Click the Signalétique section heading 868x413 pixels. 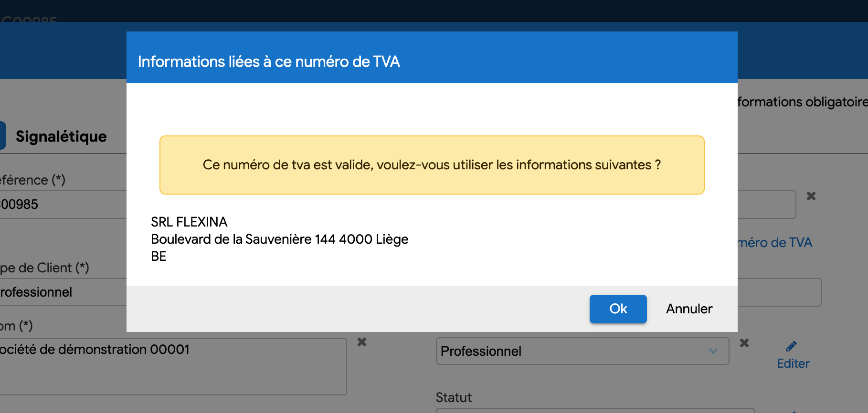tap(61, 136)
